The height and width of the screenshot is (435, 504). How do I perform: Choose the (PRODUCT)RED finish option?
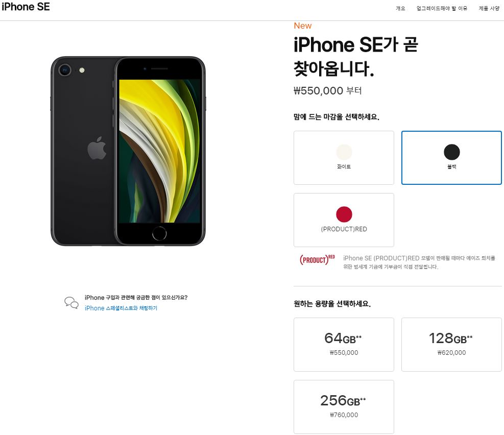tap(344, 220)
